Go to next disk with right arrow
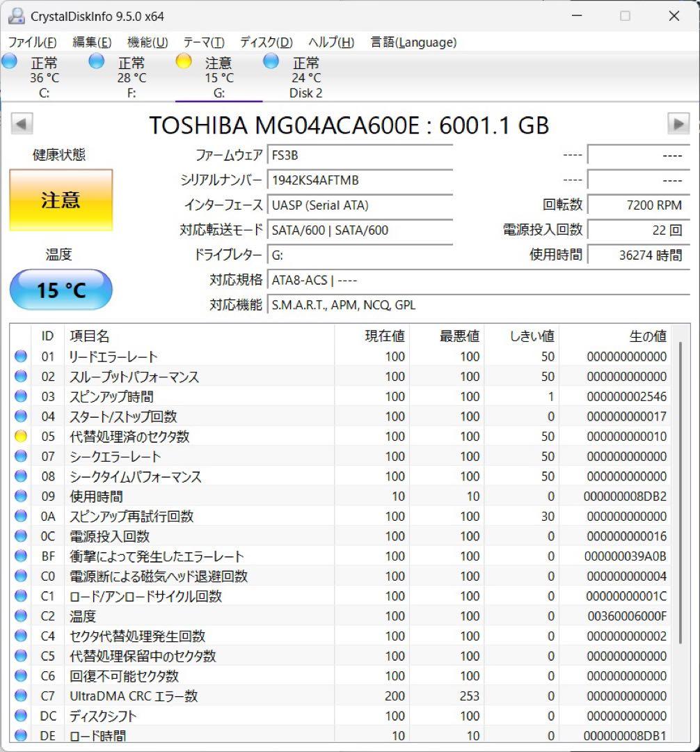The width and height of the screenshot is (700, 752). click(x=678, y=123)
